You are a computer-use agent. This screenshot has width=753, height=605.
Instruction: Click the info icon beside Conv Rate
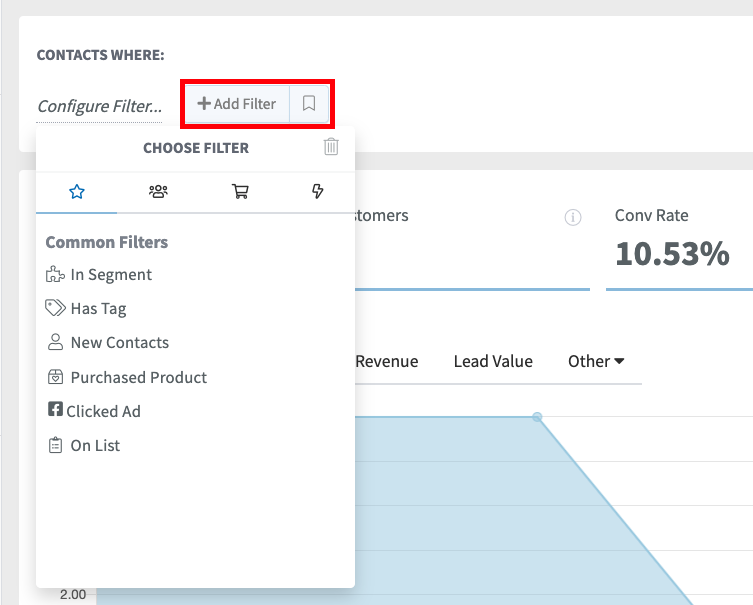(x=573, y=217)
